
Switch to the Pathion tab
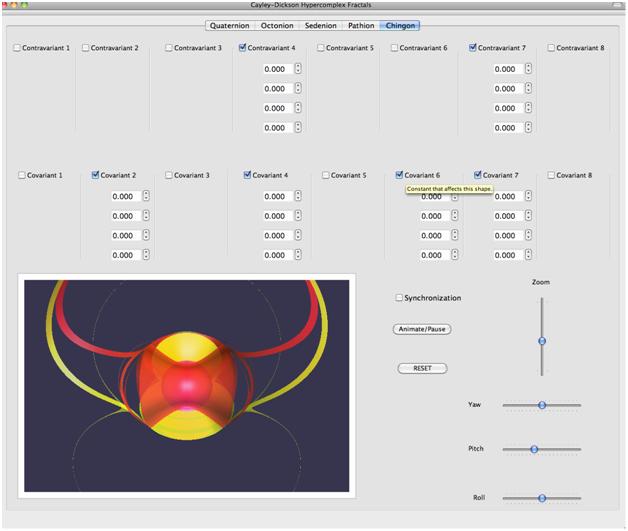(x=361, y=26)
